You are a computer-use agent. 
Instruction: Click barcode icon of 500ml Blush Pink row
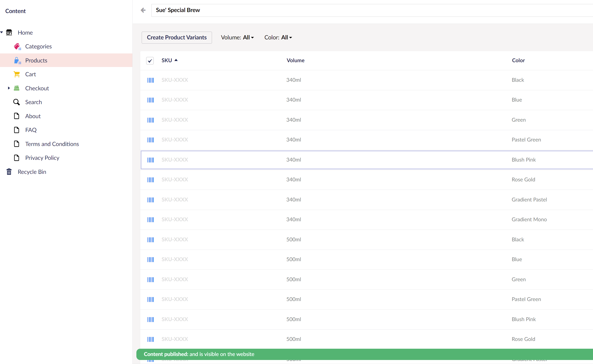150,319
